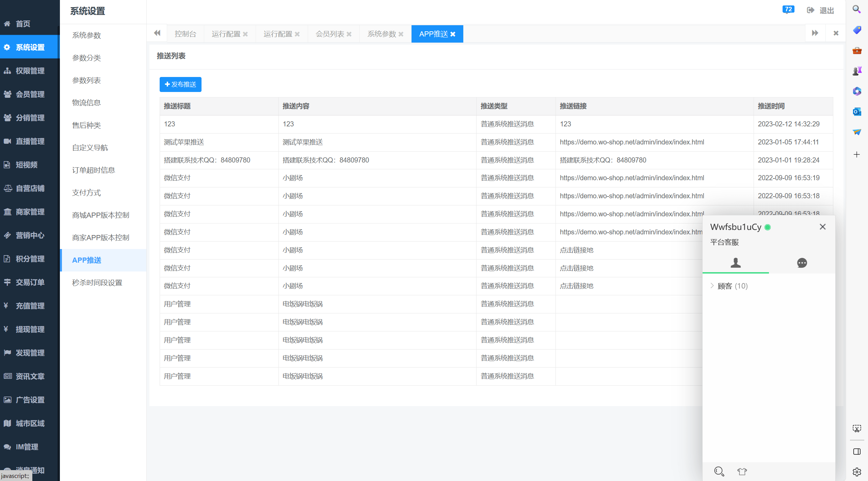The width and height of the screenshot is (868, 481).
Task: Click the shirt skin icon in chat widget
Action: click(742, 471)
